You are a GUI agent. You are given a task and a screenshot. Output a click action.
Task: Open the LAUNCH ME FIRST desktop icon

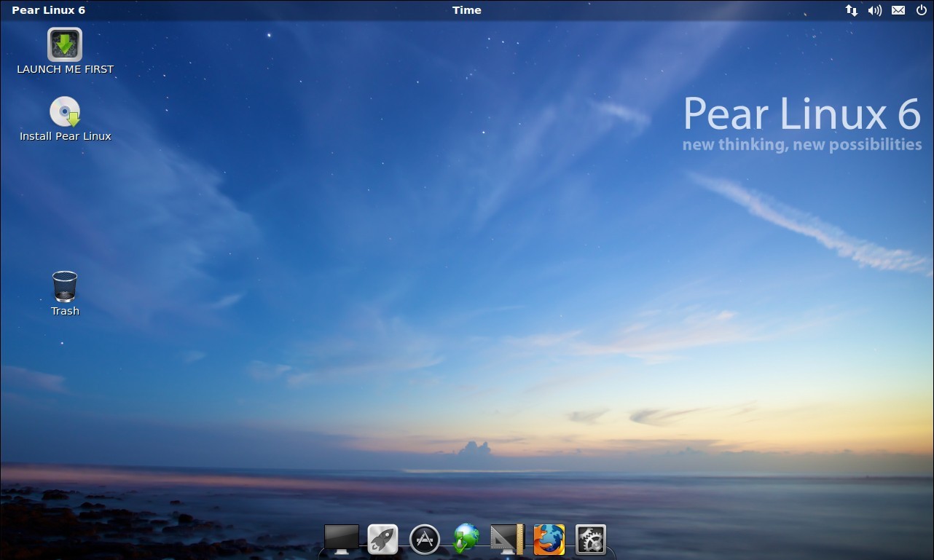[65, 44]
